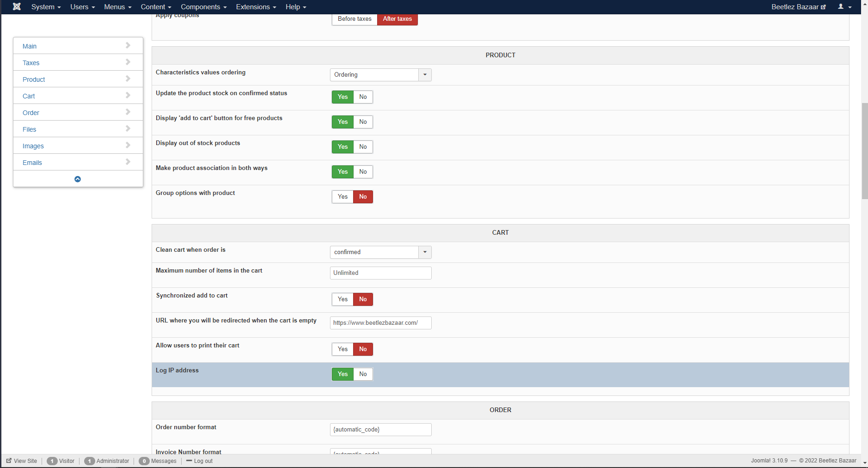Open the Components menu
The height and width of the screenshot is (468, 868).
[x=204, y=7]
